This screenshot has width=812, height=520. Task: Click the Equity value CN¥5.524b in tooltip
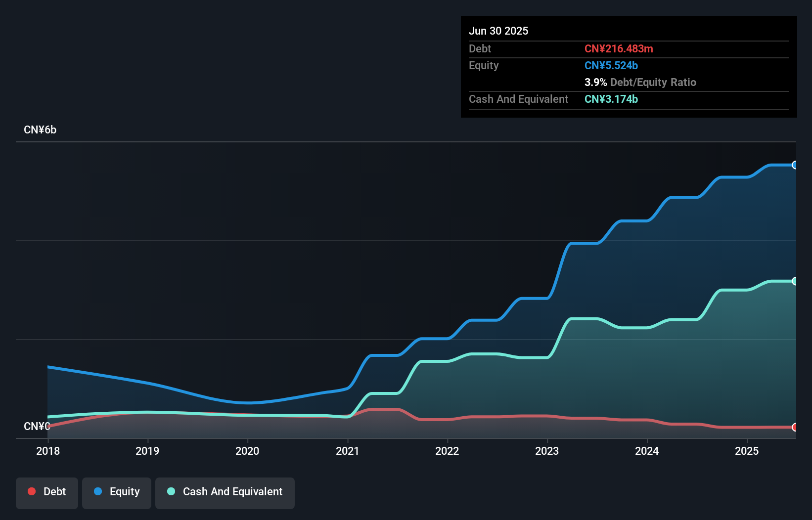click(611, 65)
